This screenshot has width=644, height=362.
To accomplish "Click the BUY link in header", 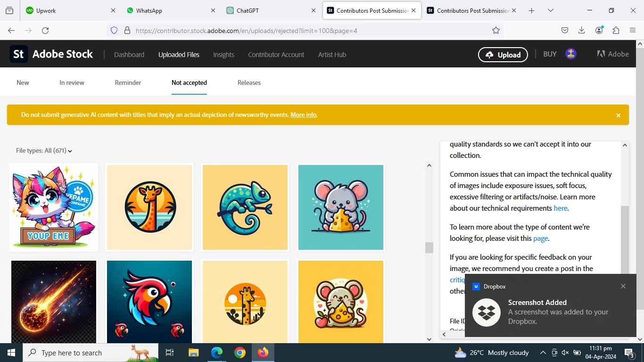I will 550,54.
